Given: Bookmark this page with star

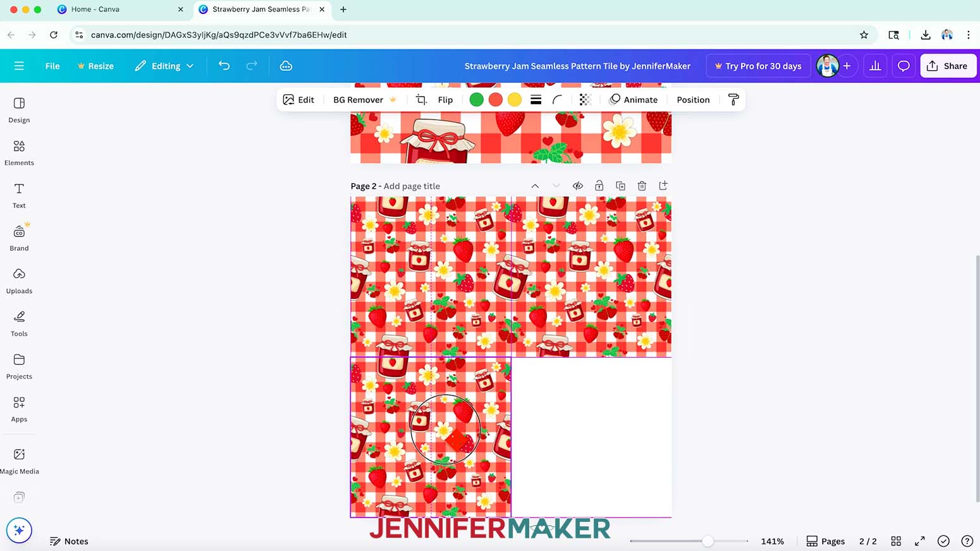Looking at the screenshot, I should point(864,35).
